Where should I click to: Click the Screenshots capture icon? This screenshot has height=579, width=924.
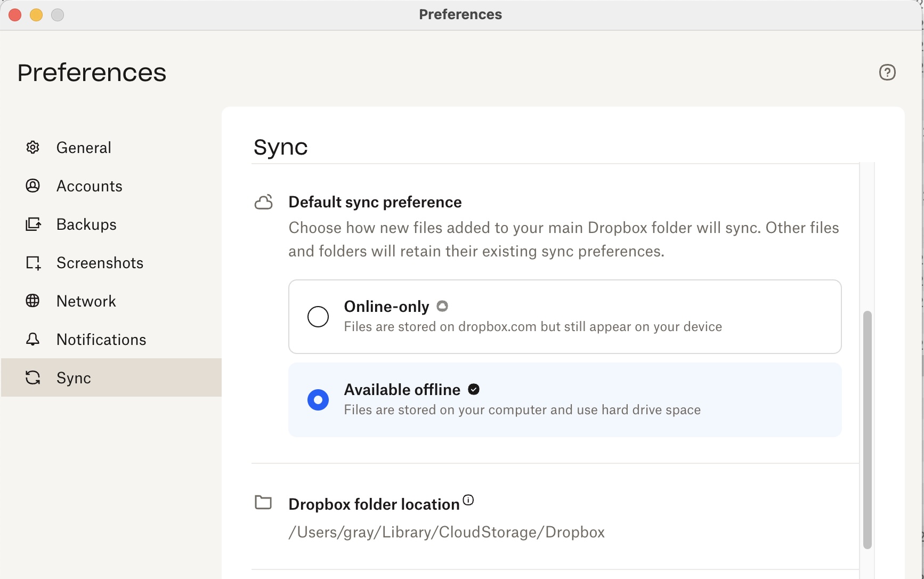coord(33,263)
